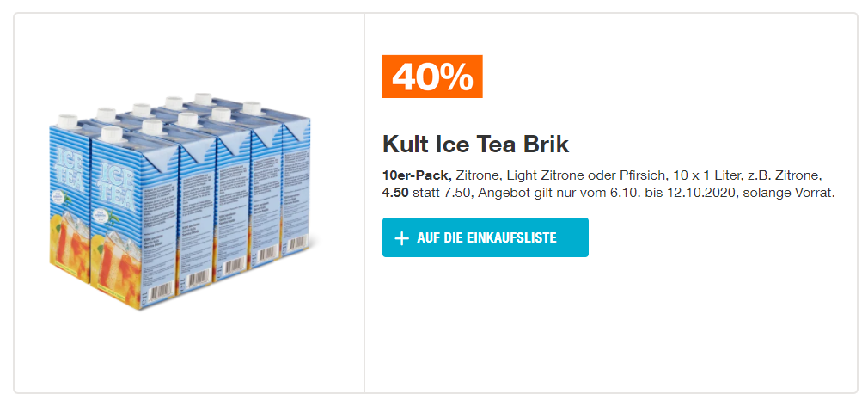Click the orange 40% discount badge
868x406 pixels.
432,77
